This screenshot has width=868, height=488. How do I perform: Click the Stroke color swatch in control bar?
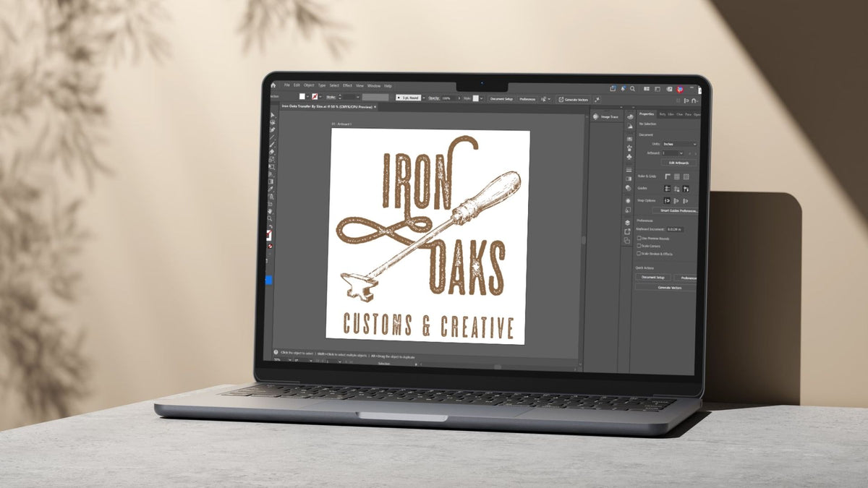coord(315,97)
